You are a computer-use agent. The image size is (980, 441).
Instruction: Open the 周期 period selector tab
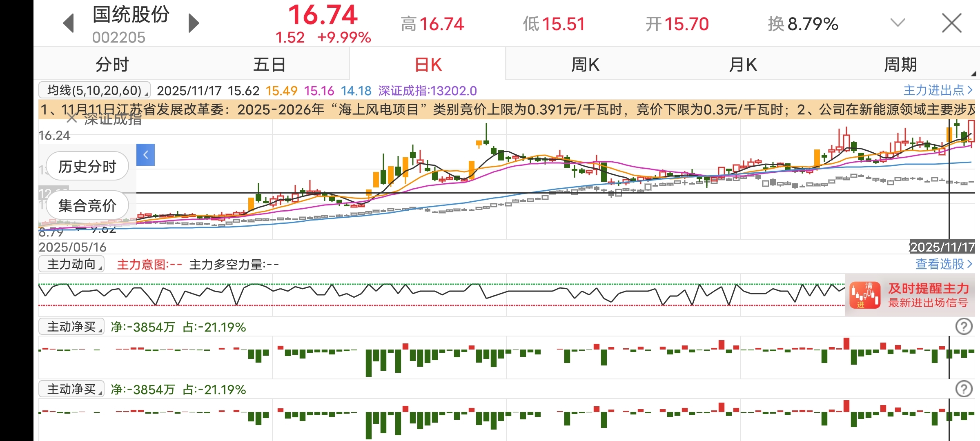[x=900, y=65]
